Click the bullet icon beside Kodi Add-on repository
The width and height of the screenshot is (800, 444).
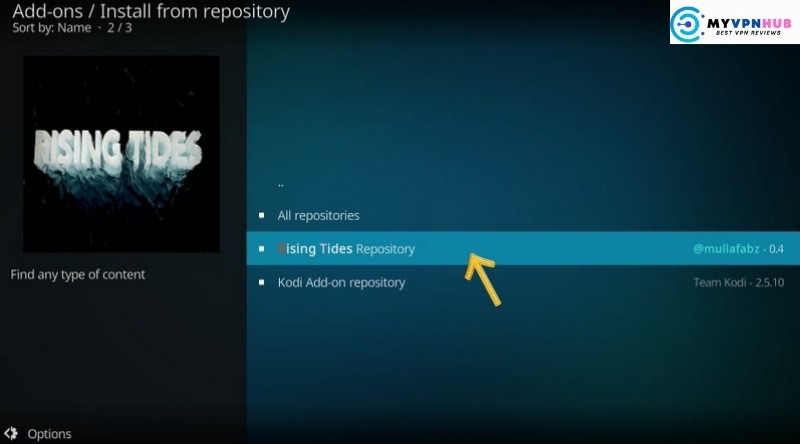pyautogui.click(x=262, y=282)
